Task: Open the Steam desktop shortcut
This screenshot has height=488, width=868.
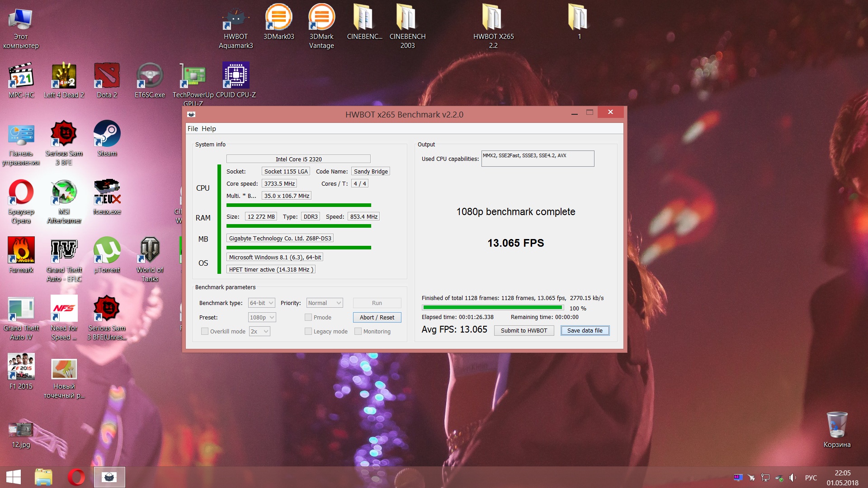Action: click(107, 138)
